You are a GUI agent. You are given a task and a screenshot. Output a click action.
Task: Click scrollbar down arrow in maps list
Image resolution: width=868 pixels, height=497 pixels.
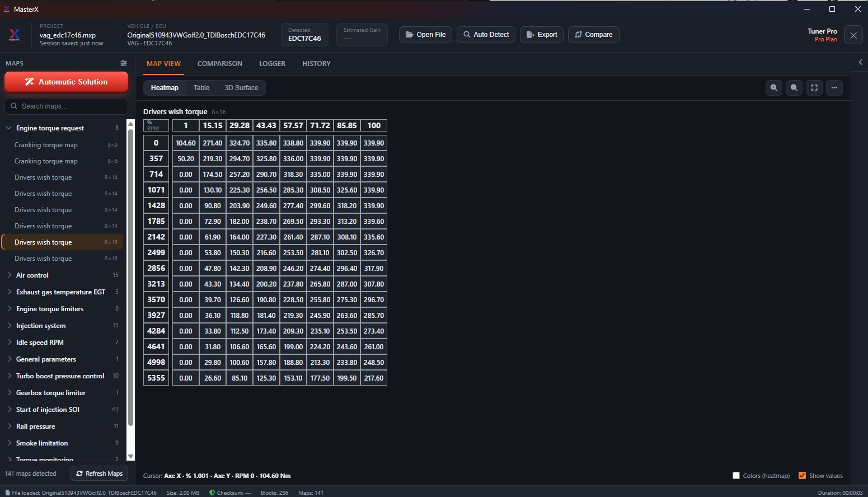[131, 457]
